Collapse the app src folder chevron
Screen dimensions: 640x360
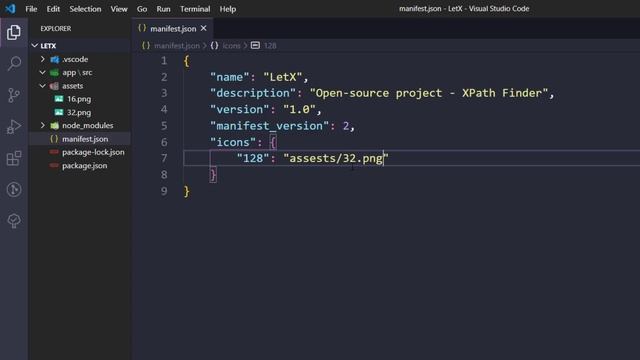click(42, 72)
